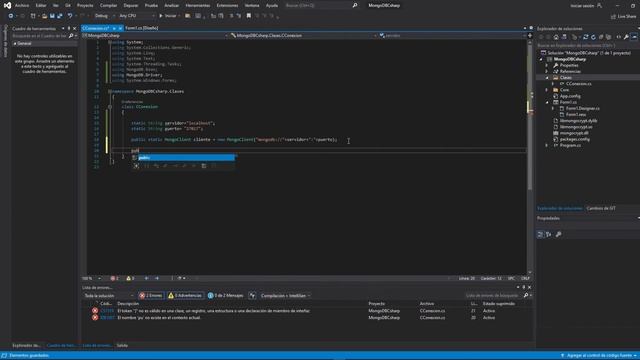Image resolution: width=640 pixels, height=360 pixels.
Task: Collapse the Clases folder
Action: (x=547, y=78)
